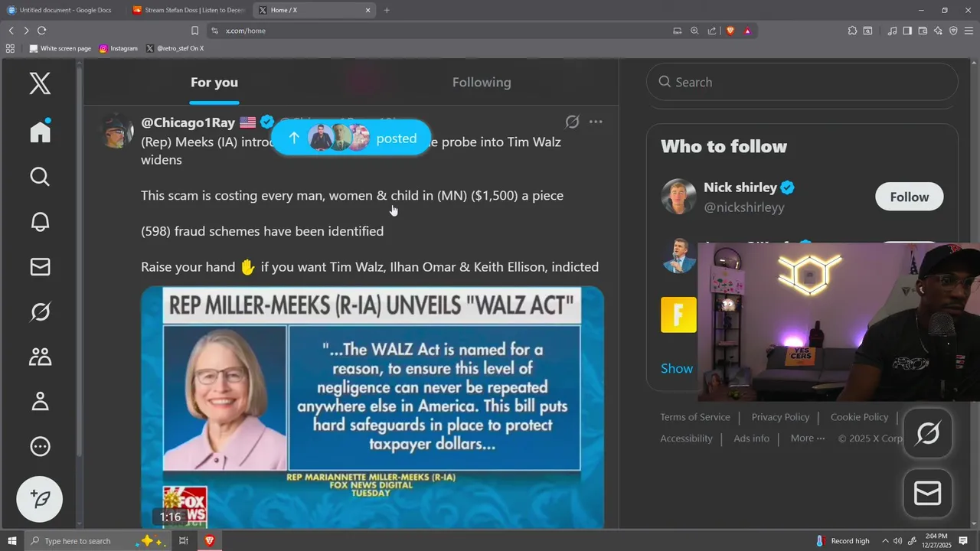The width and height of the screenshot is (980, 551).
Task: Open the Windows Start menu
Action: (x=11, y=541)
